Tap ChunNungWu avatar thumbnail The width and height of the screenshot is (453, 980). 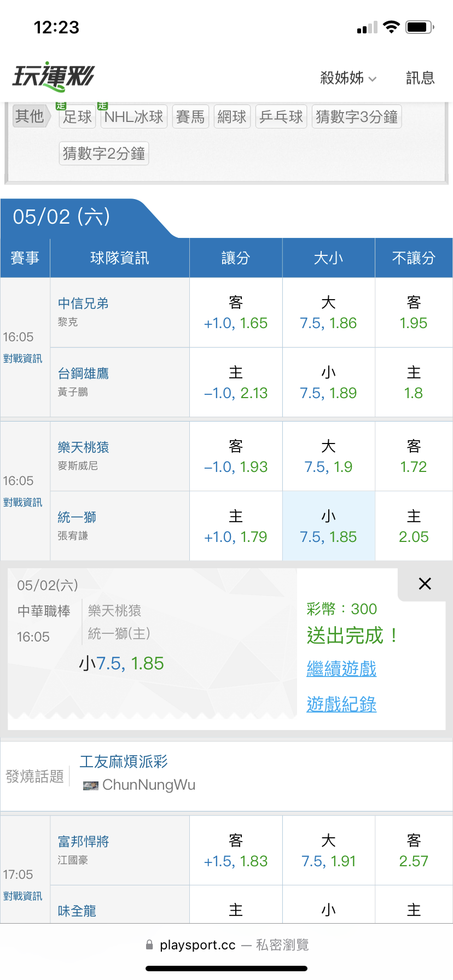click(90, 785)
